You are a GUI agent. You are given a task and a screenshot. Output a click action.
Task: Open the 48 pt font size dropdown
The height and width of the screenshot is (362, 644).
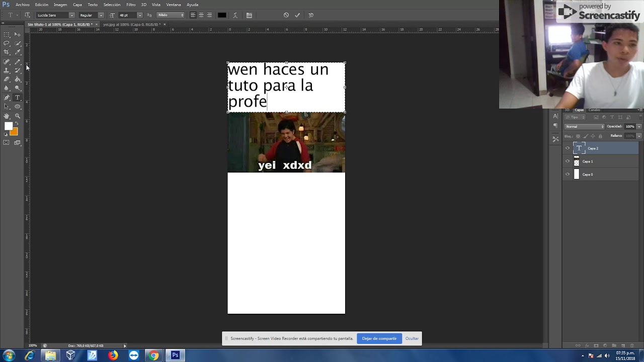coord(139,15)
